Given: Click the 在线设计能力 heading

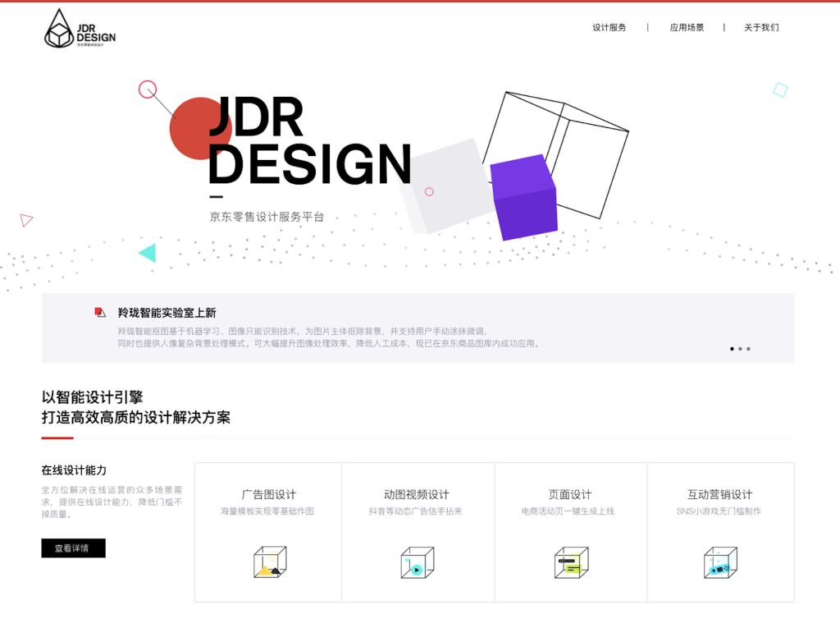Looking at the screenshot, I should (x=74, y=470).
